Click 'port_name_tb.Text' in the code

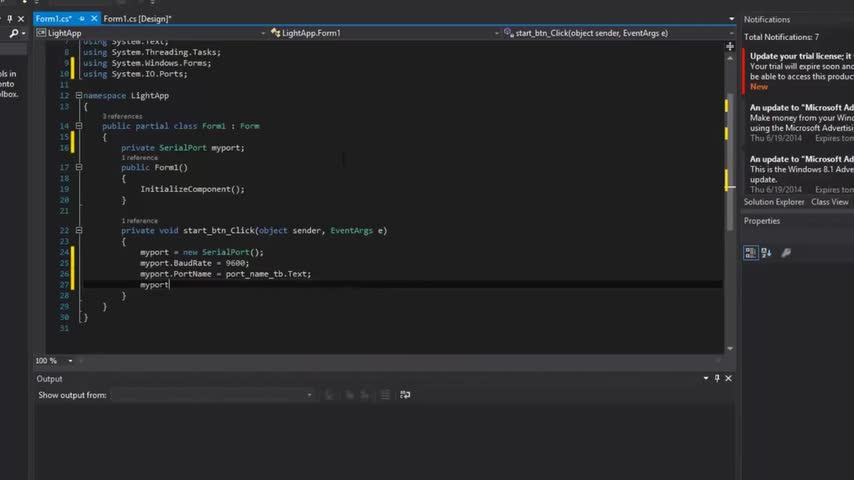pos(266,274)
